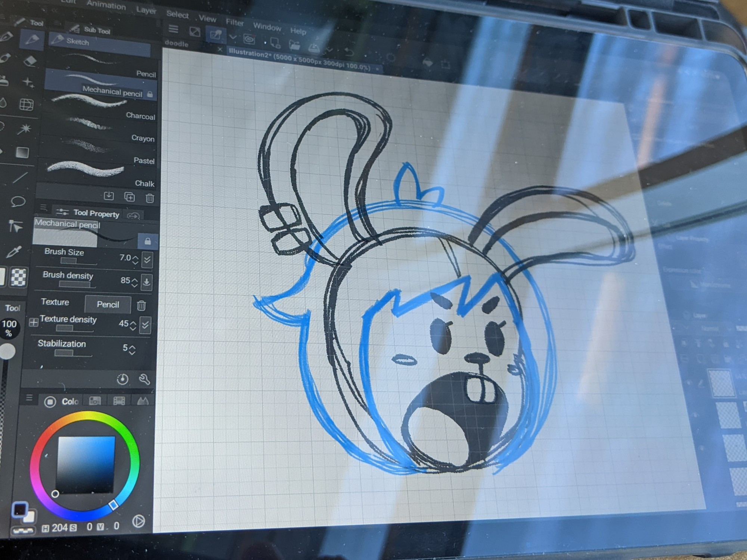Create a new document from toolbar
This screenshot has height=560, width=747.
[275, 43]
